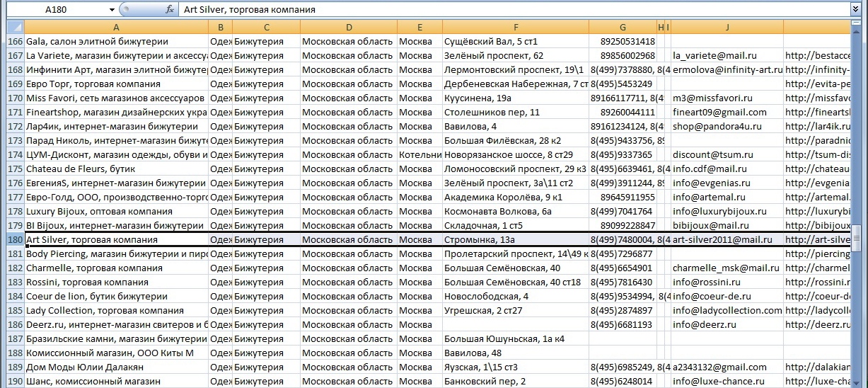868x388 pixels.
Task: Click the Insert Function fx icon
Action: (x=170, y=10)
